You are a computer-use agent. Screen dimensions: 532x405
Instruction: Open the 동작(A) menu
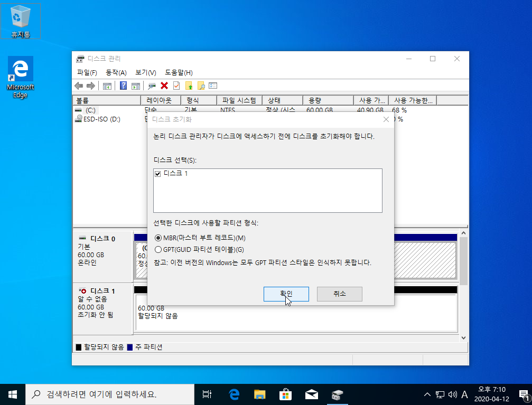[116, 72]
